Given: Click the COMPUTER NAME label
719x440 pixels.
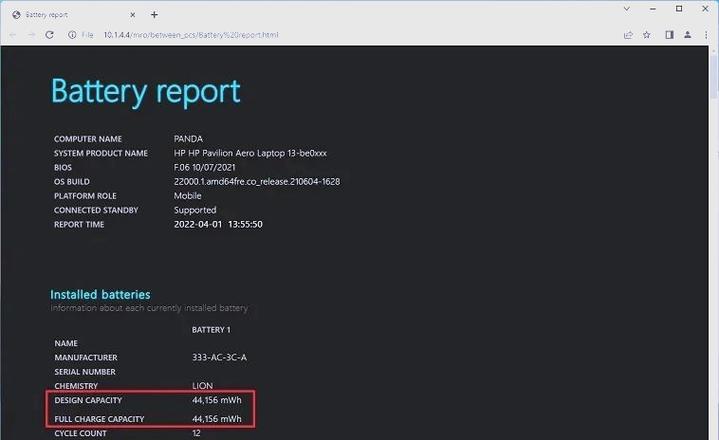Looking at the screenshot, I should [88, 139].
